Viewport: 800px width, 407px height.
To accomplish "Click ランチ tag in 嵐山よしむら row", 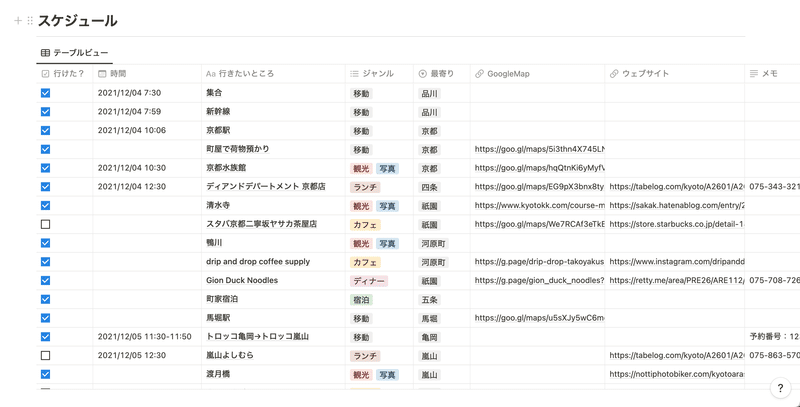I will click(x=365, y=356).
